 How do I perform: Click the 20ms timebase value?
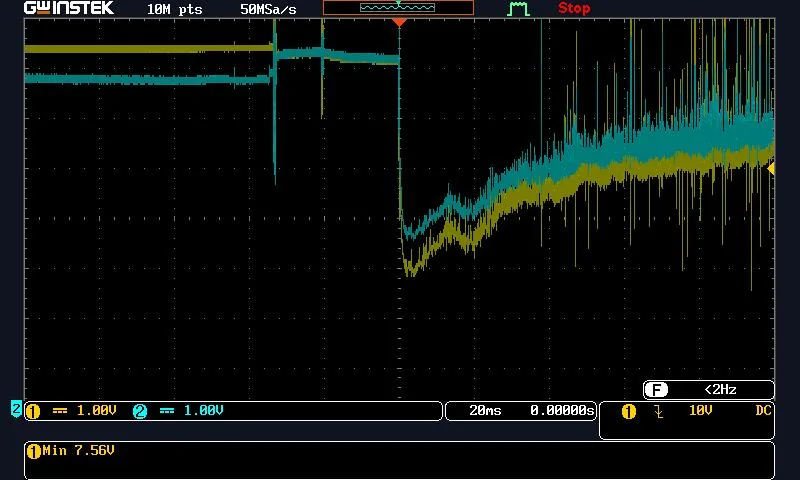pyautogui.click(x=485, y=411)
